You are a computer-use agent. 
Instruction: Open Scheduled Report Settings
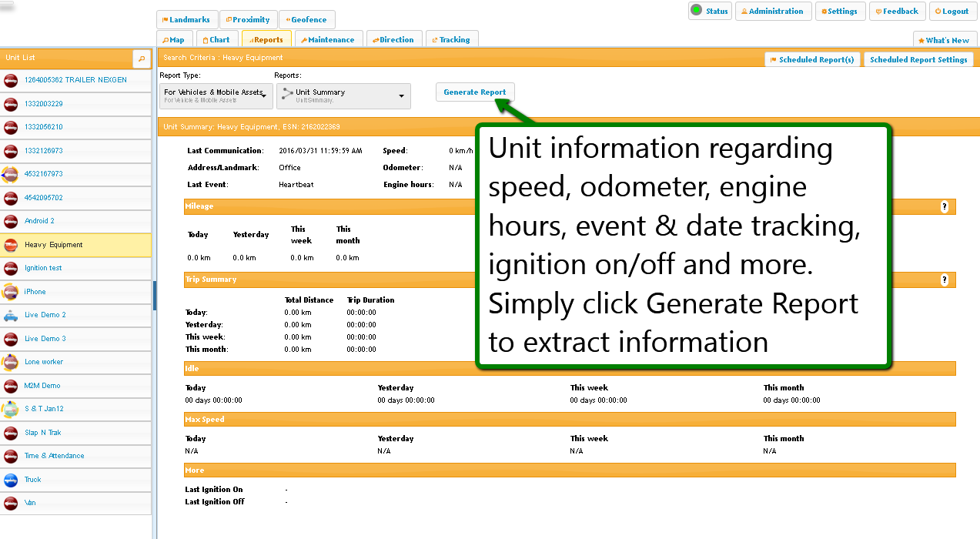pos(918,60)
